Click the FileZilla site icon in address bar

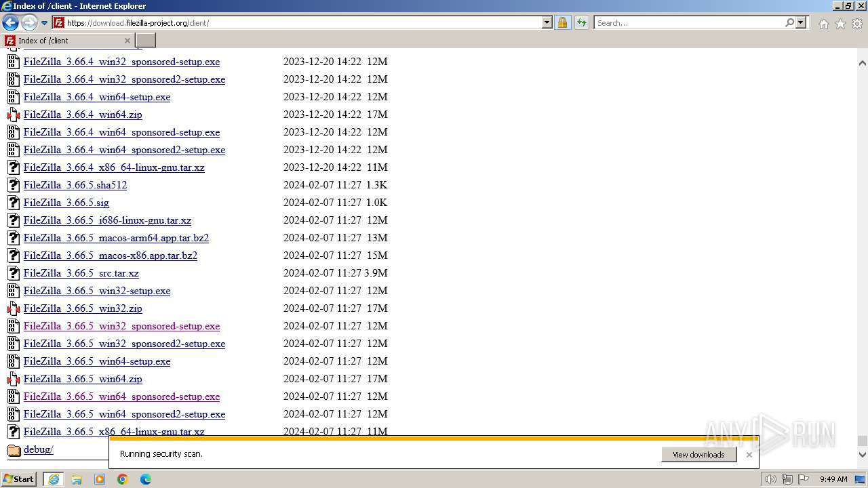pyautogui.click(x=59, y=22)
